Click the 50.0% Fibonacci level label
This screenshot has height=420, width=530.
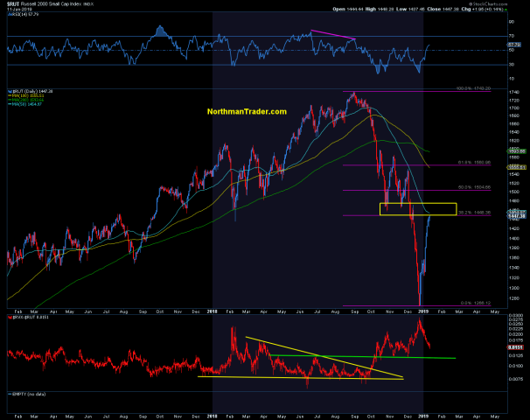(x=474, y=187)
